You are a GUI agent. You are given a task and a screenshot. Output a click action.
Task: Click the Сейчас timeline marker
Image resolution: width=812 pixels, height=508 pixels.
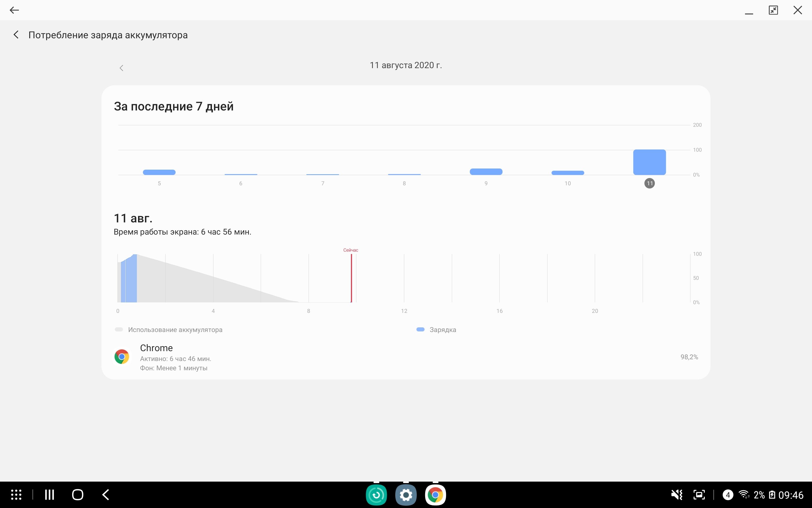pyautogui.click(x=351, y=250)
